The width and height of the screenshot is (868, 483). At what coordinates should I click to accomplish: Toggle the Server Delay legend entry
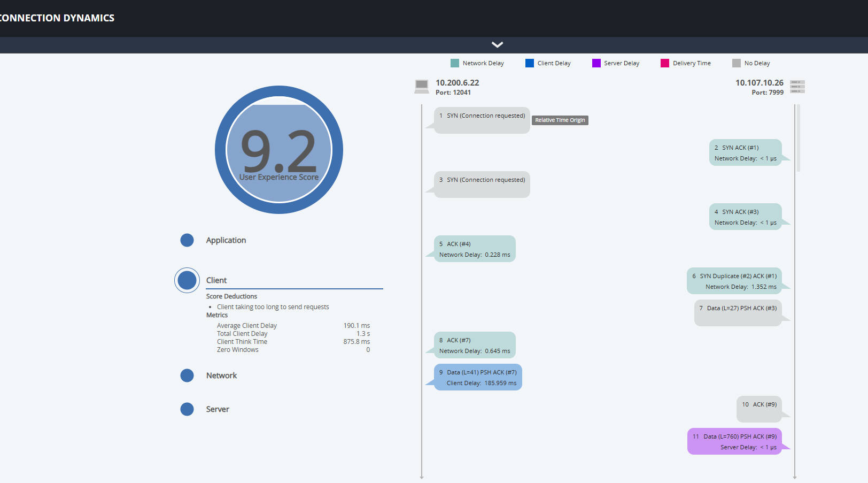[x=615, y=63]
